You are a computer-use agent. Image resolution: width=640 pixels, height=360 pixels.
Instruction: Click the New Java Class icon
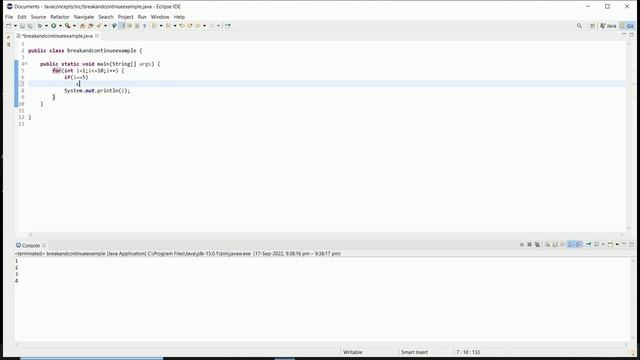90,26
